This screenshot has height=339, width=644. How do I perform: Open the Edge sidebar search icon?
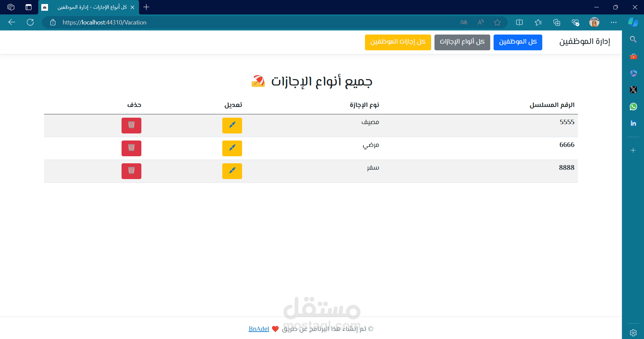point(633,40)
